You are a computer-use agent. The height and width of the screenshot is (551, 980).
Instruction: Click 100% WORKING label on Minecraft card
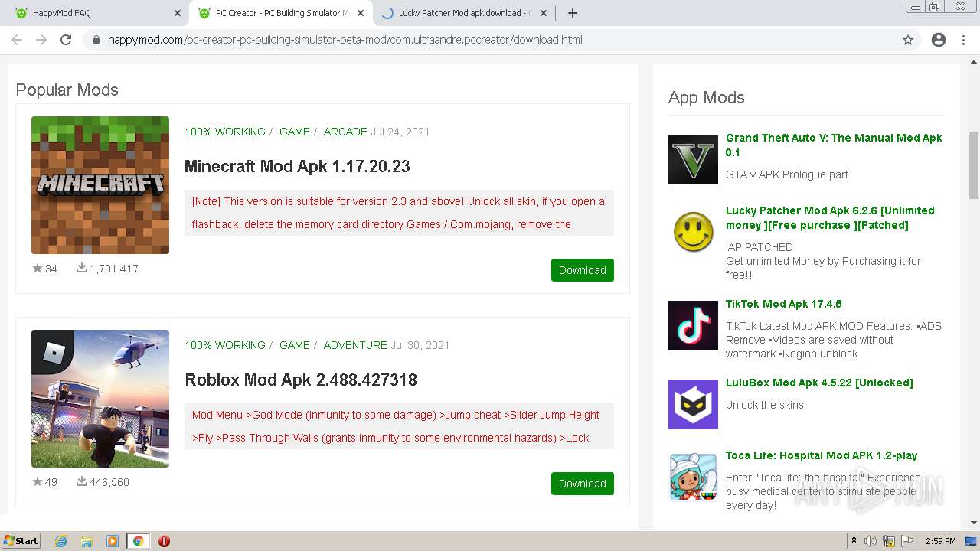(x=225, y=132)
